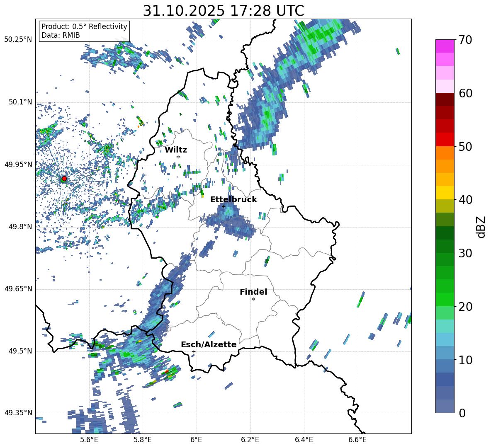Click the 49.8°N latitude label

point(20,227)
